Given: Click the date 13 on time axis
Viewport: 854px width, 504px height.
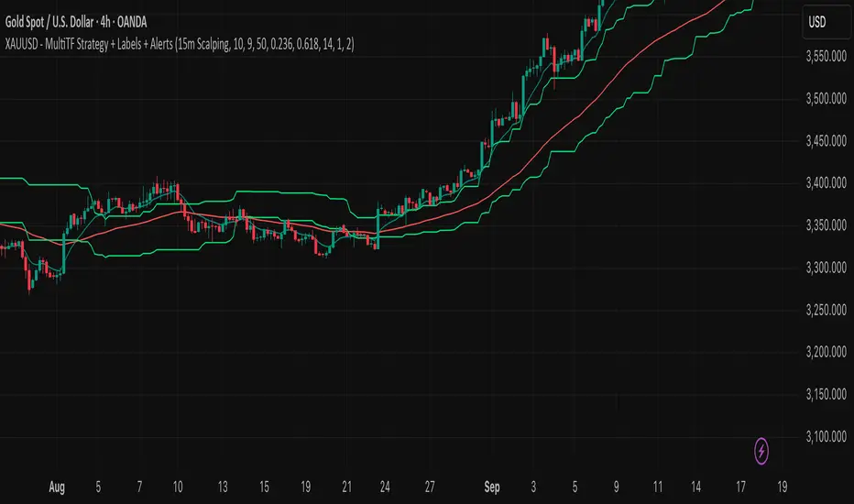Looking at the screenshot, I should [223, 488].
